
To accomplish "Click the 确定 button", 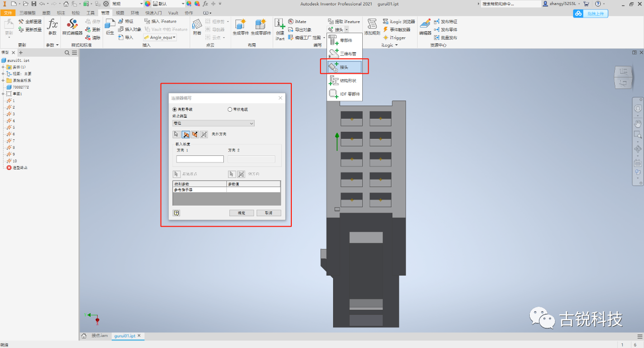I will 242,213.
